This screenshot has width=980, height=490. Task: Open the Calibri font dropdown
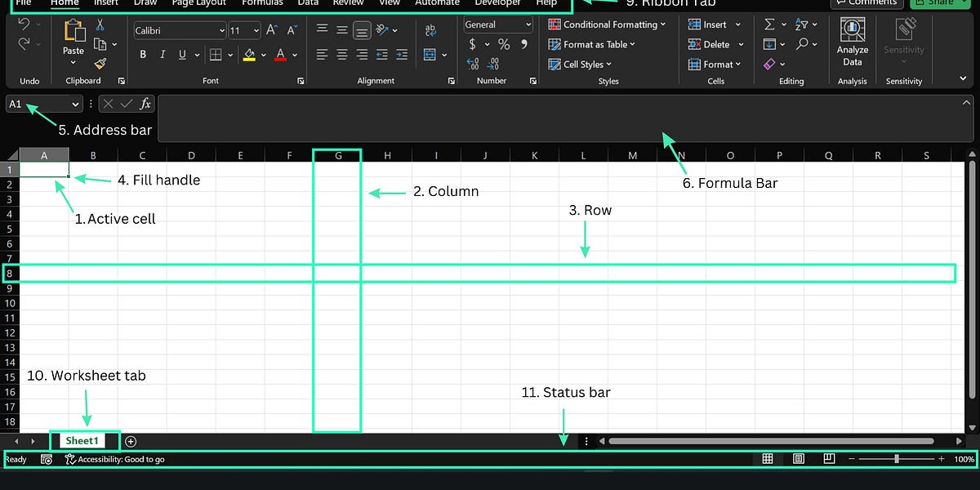pyautogui.click(x=222, y=30)
